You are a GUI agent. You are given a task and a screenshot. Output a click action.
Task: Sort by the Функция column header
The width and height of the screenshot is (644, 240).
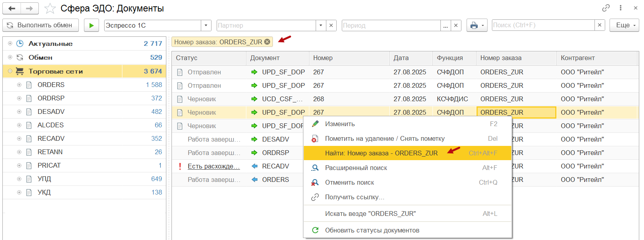point(454,58)
